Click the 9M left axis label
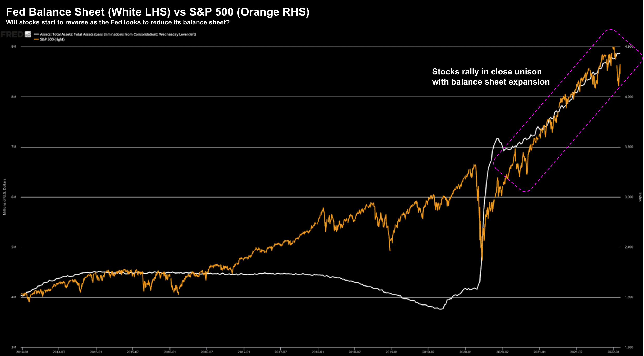The image size is (644, 356). click(x=14, y=47)
